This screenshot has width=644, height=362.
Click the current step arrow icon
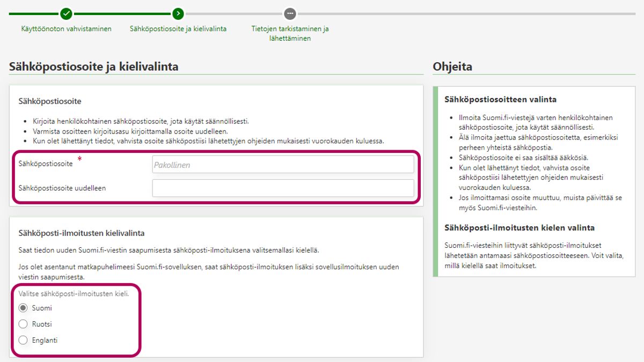click(178, 13)
